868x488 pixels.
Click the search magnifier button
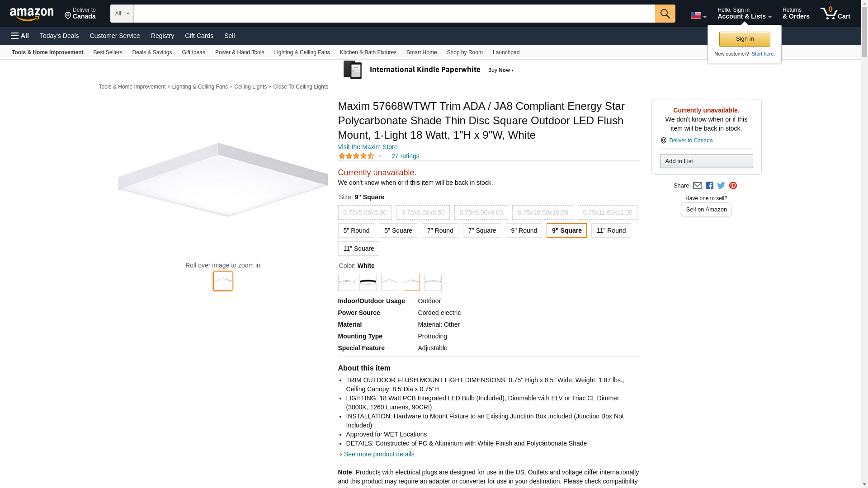point(665,14)
